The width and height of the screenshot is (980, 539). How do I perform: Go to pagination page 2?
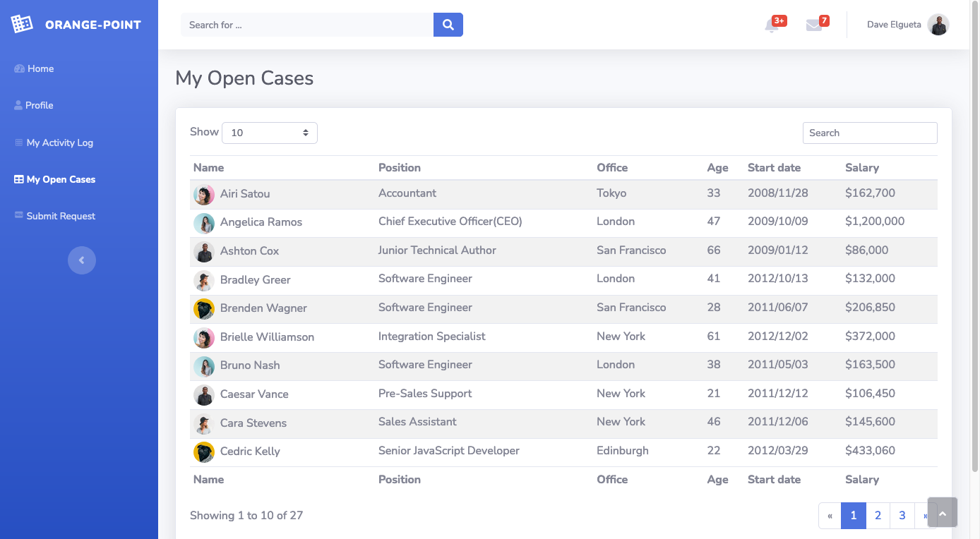[x=878, y=516]
